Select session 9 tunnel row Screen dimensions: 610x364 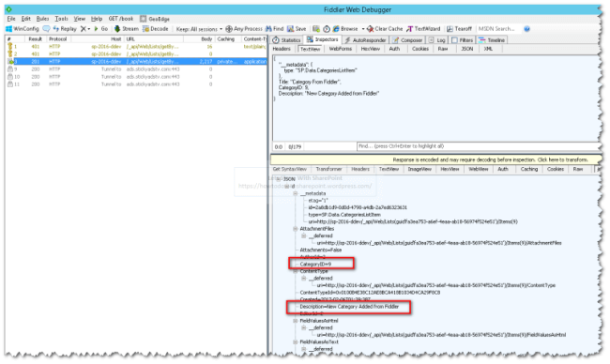tap(136, 69)
